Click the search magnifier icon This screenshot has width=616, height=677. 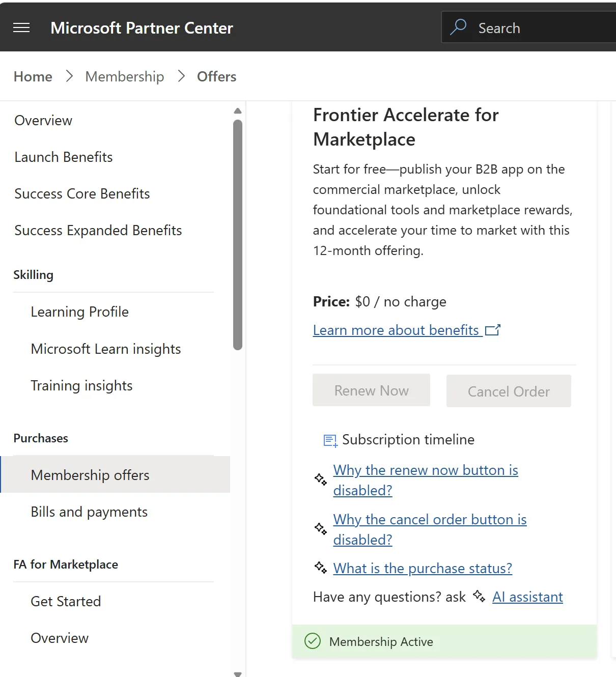(x=458, y=27)
